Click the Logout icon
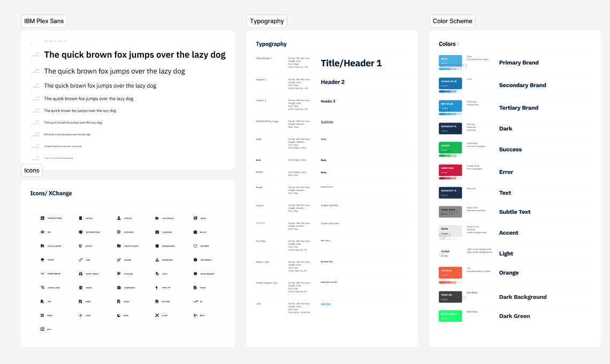The image size is (610, 364). (x=80, y=218)
